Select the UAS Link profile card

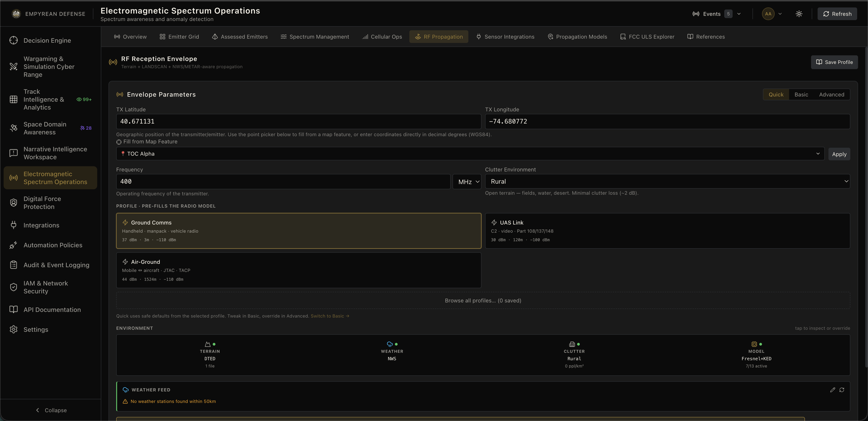tap(668, 231)
